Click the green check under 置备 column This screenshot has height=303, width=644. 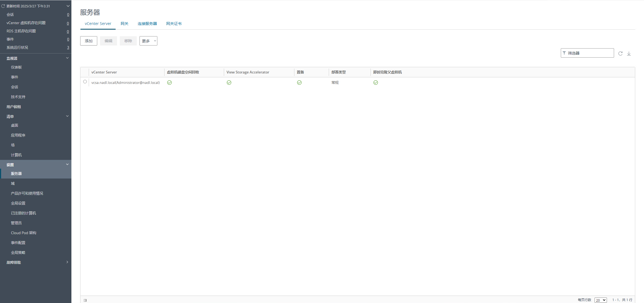(299, 83)
